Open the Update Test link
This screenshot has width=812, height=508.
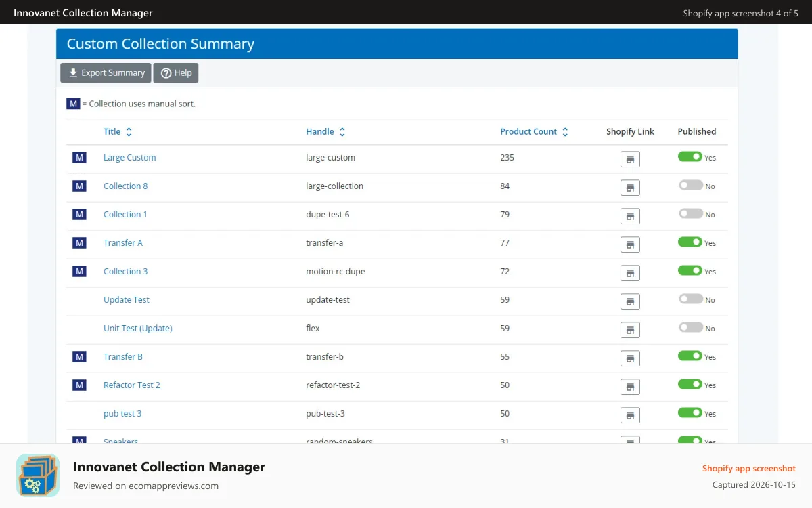(x=127, y=300)
